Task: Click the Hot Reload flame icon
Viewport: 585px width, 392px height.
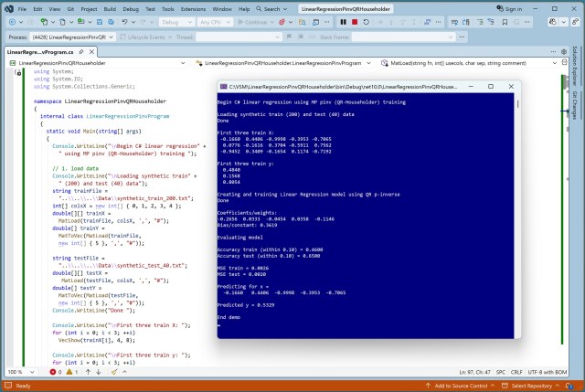Action: [282, 22]
